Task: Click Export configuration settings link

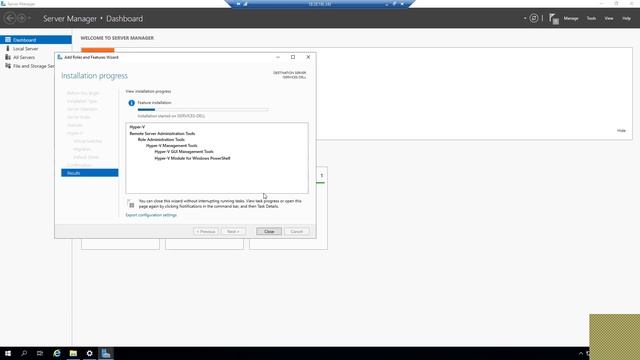Action: tap(151, 215)
